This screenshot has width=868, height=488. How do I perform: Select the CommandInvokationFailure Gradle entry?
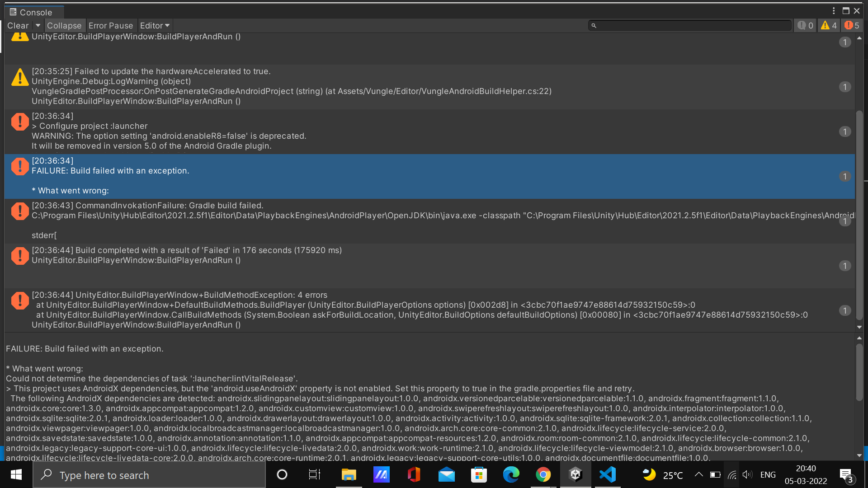coord(429,221)
